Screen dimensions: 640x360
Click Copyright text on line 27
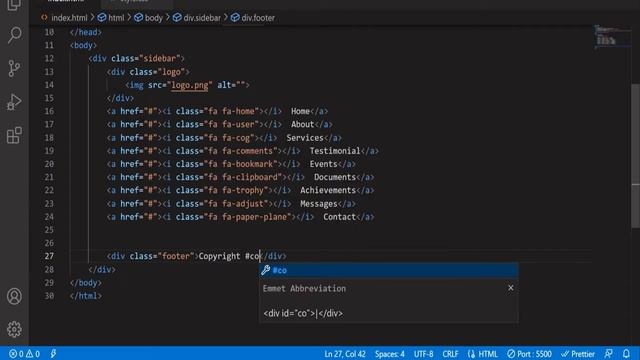click(x=219, y=256)
